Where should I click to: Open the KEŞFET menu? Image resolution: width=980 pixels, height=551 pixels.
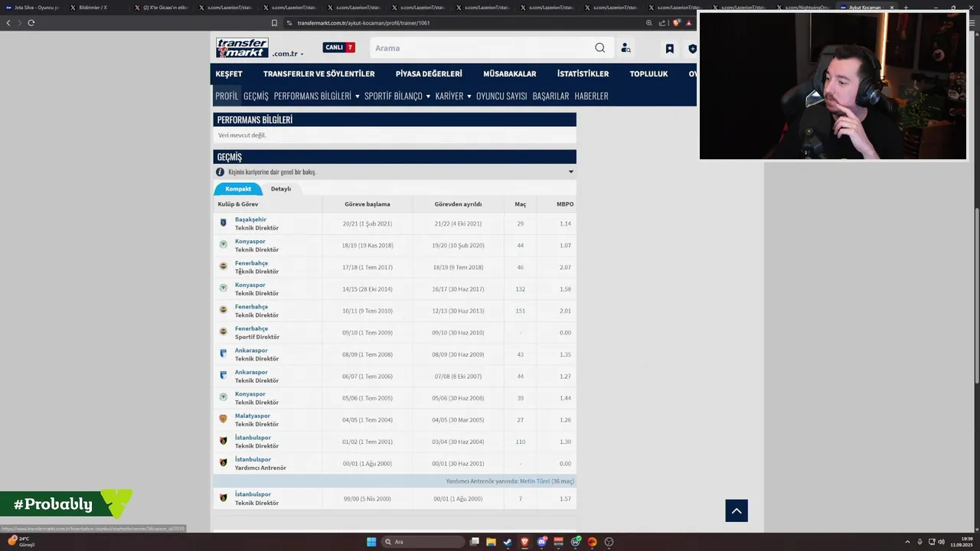[x=229, y=73]
